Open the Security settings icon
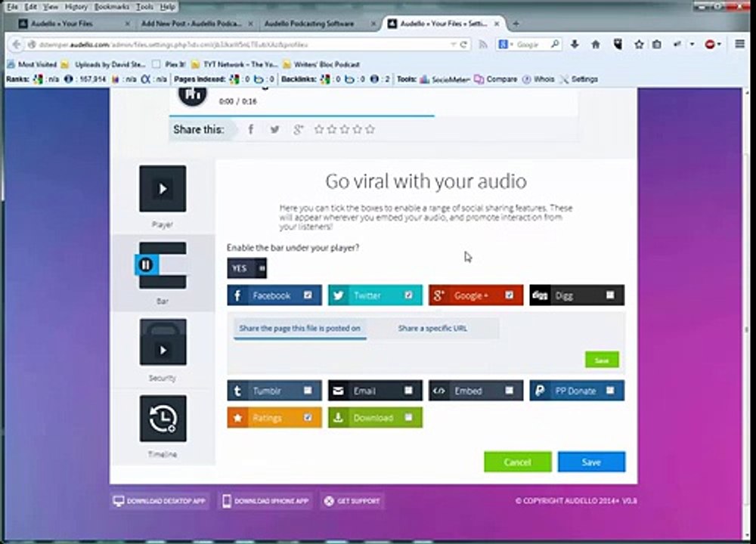 click(163, 342)
